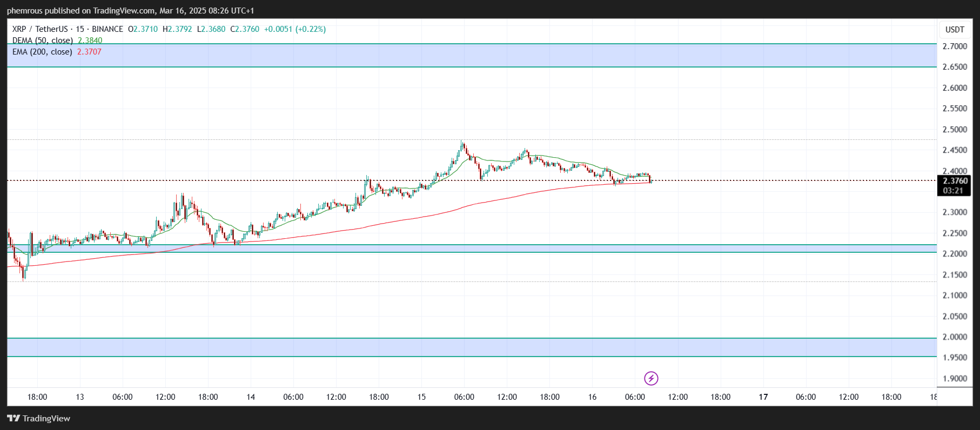Click the TradingView logo at bottom left

point(39,418)
